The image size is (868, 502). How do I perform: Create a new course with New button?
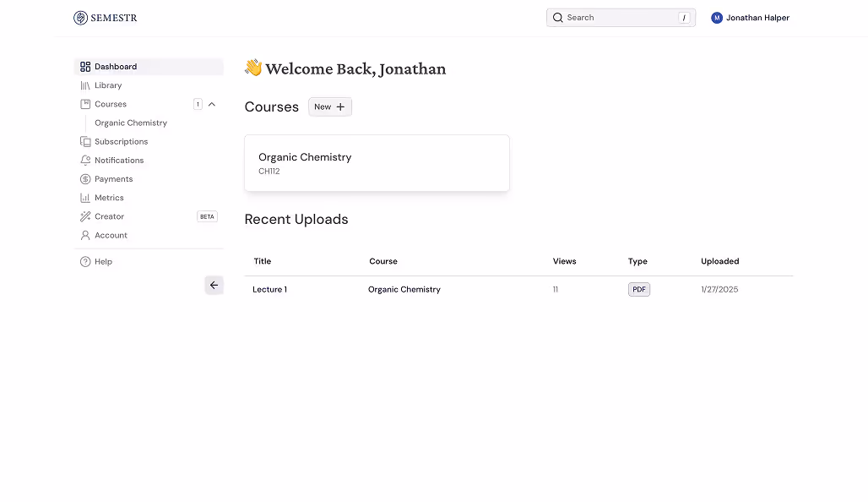[x=330, y=107]
